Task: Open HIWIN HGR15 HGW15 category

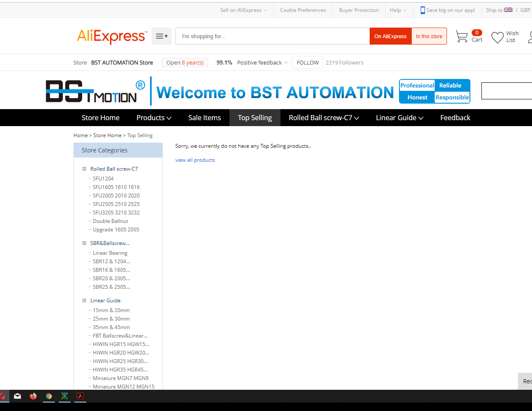Action: (x=121, y=344)
